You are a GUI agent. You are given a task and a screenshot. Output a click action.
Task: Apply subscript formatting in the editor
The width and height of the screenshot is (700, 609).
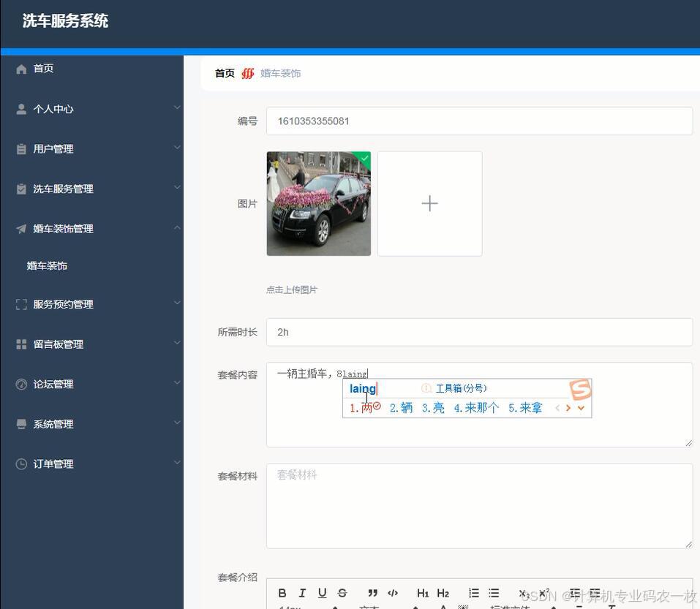coord(524,594)
